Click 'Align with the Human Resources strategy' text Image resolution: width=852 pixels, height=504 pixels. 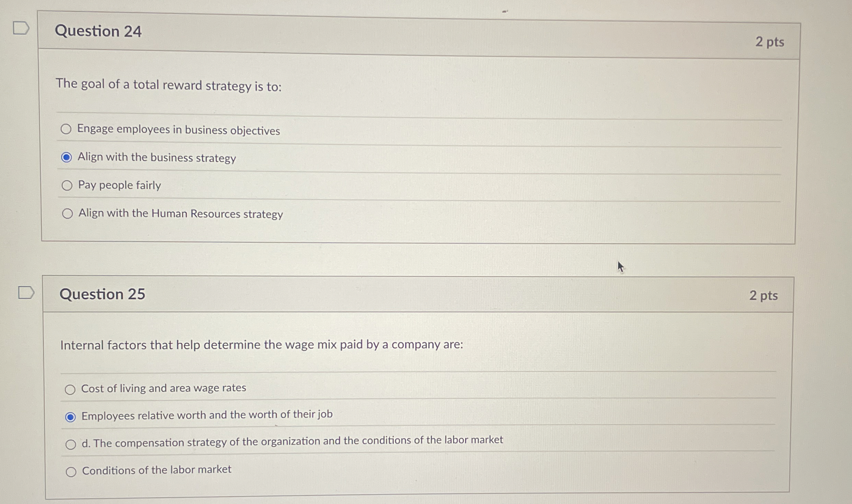[180, 213]
